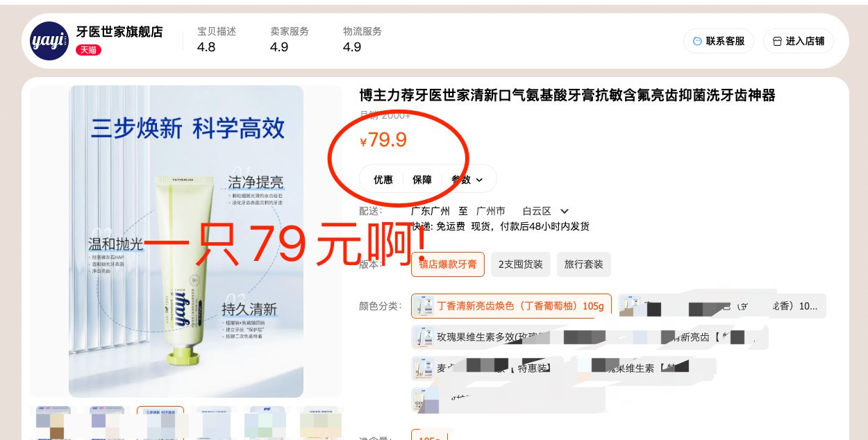Click the 物流服务 4.9 rating
The image size is (868, 440).
362,40
